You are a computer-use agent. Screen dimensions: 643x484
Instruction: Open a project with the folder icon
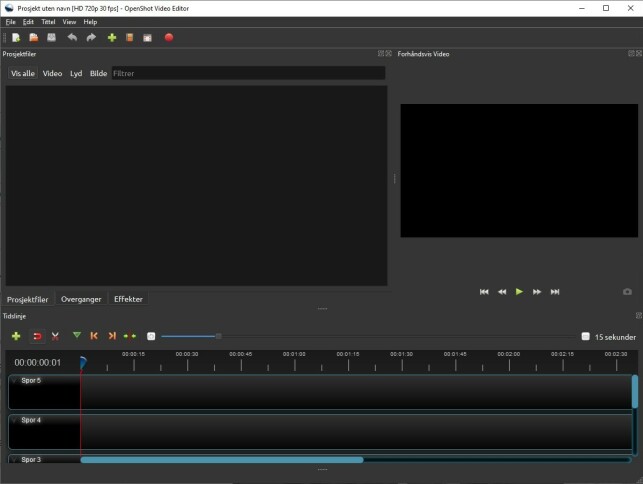click(x=34, y=38)
